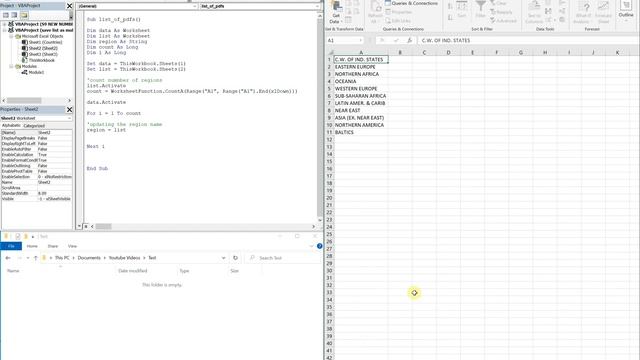Click View Code icon in Project pane

point(6,15)
